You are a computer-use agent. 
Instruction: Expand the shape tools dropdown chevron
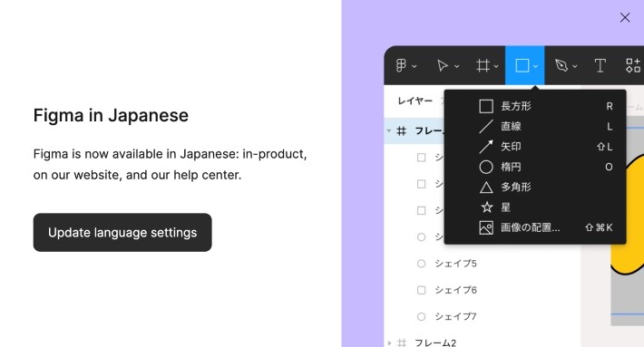[x=535, y=66]
